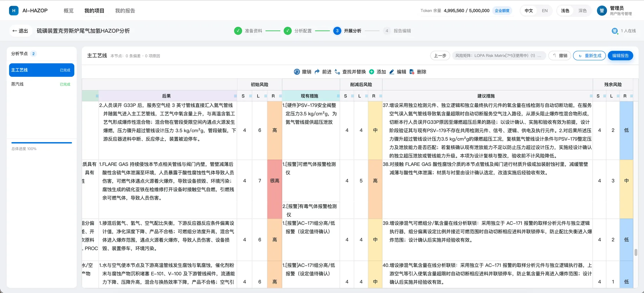Click the 1.[硬件]PSV-179安全阀 existing measure cell
The height and width of the screenshot is (293, 644).
(x=311, y=130)
